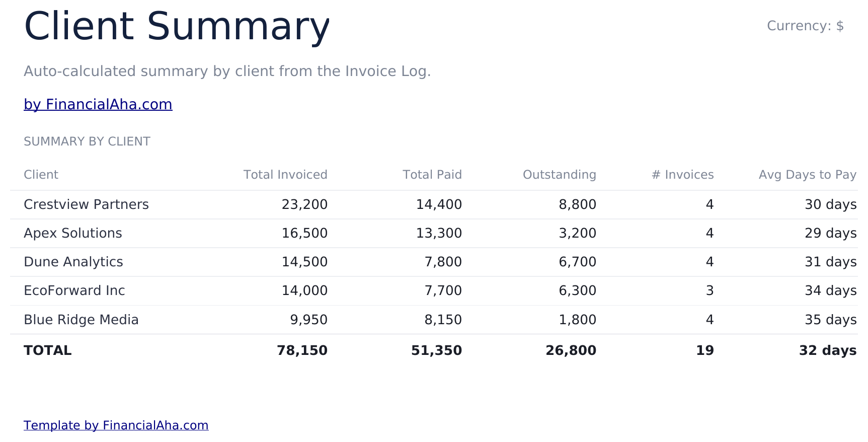Screen dimensions: 868x442
Task: Click Blue Ridge Media outstanding value 1,800
Action: tap(578, 320)
